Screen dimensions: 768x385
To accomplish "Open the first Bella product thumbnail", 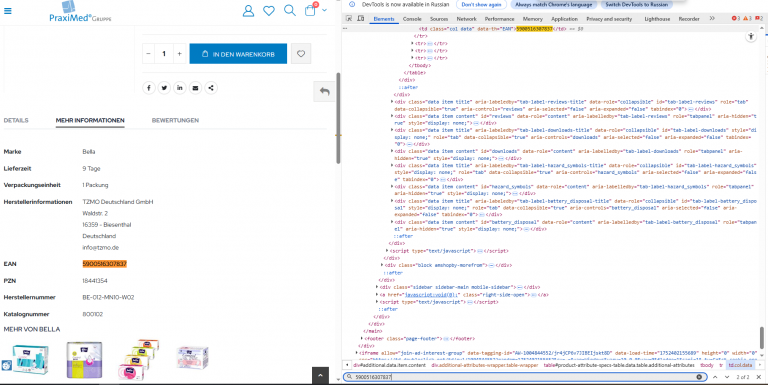I will coord(30,360).
